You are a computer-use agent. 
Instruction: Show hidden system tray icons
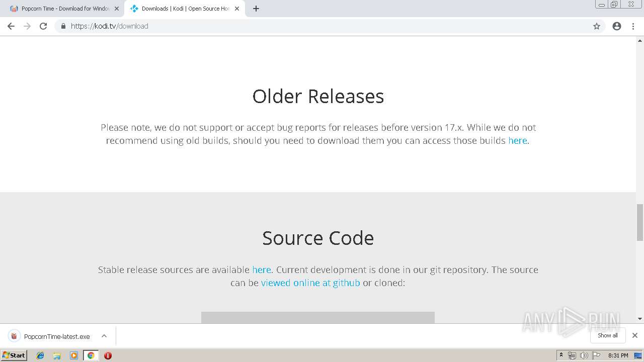(561, 355)
